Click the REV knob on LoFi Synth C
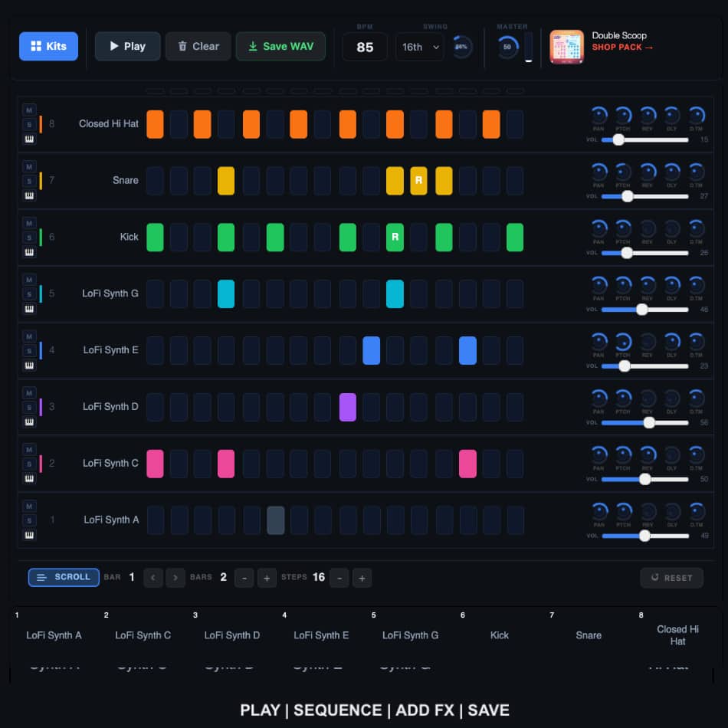Image resolution: width=728 pixels, height=728 pixels. 648,455
